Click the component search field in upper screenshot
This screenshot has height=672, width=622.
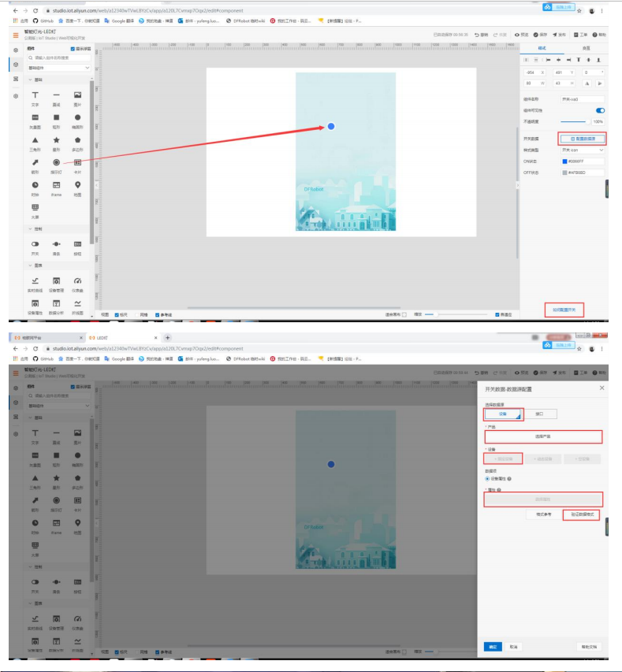pos(59,58)
